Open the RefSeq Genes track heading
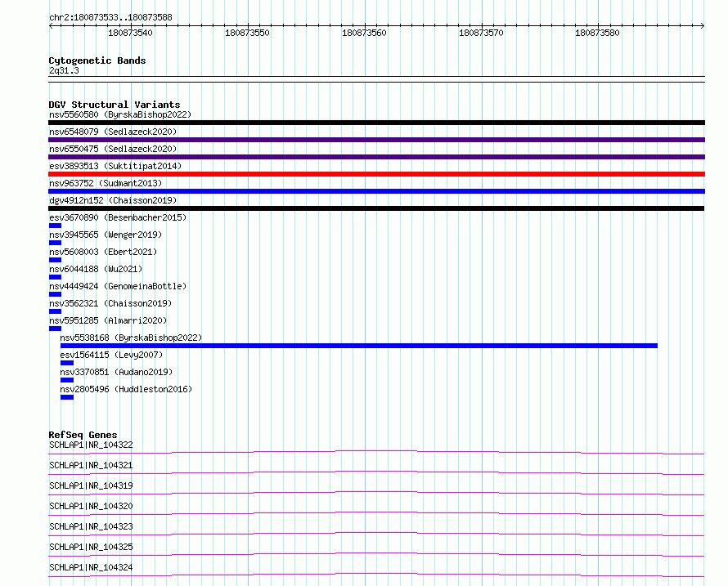Viewport: 728px width, 586px height. (83, 435)
